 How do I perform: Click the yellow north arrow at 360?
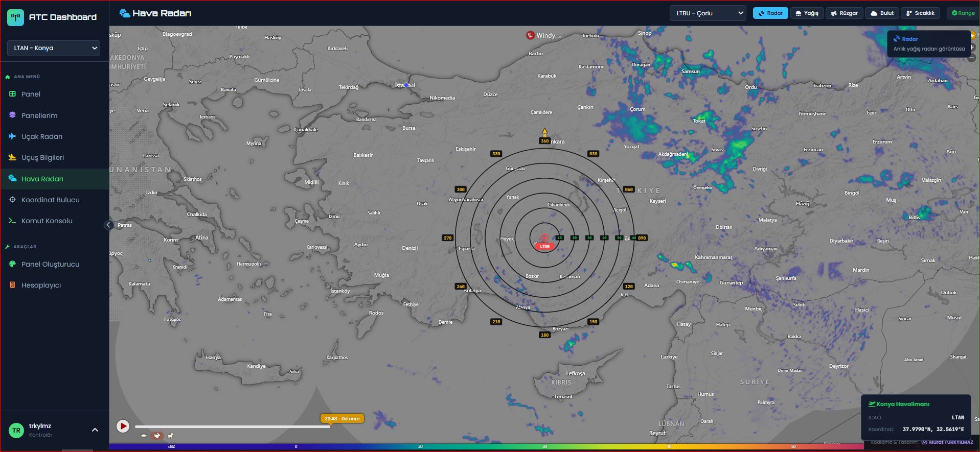point(545,131)
